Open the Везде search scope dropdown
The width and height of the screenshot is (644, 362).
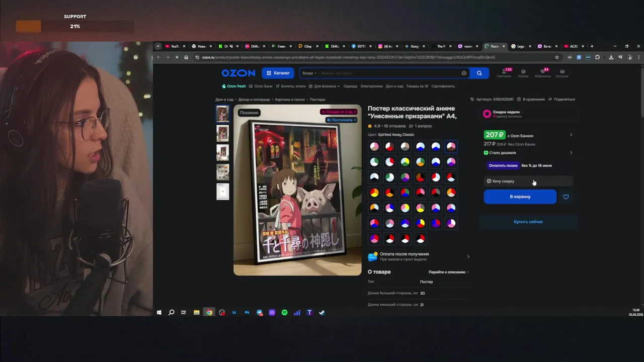click(309, 73)
